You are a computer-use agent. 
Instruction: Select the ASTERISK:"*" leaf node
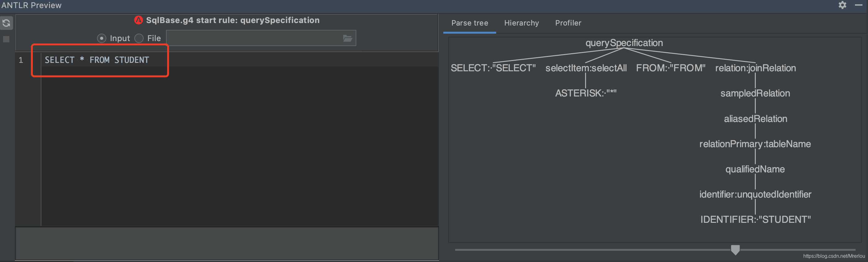(x=586, y=93)
